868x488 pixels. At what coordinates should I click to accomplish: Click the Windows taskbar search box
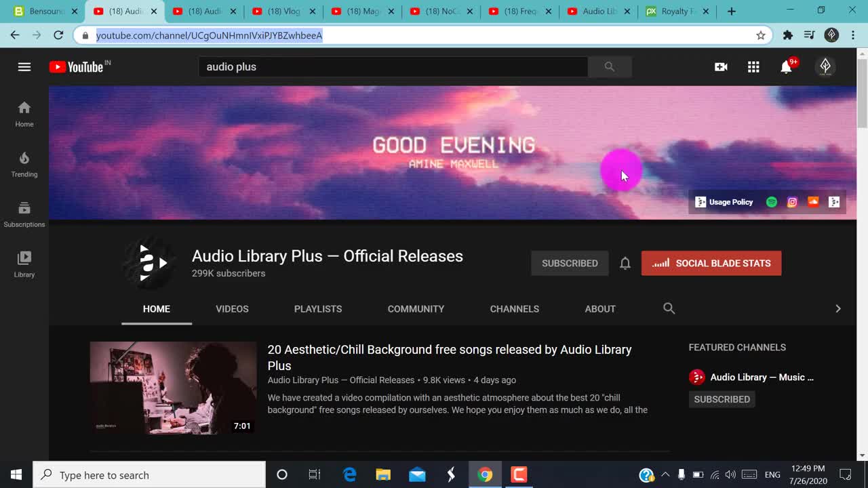coord(149,474)
